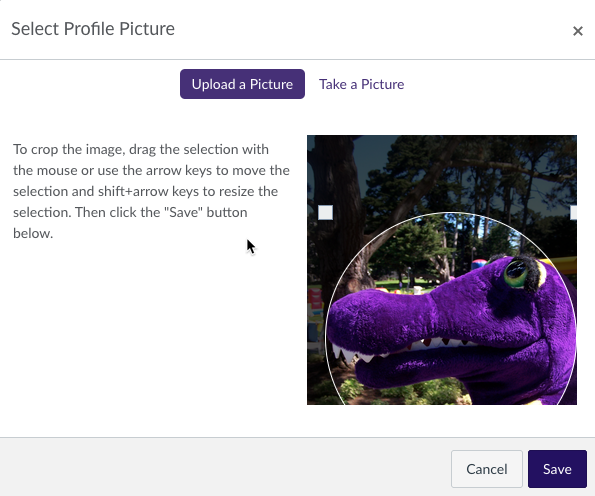Image resolution: width=595 pixels, height=496 pixels.
Task: Cancel the profile picture selection
Action: coord(486,469)
